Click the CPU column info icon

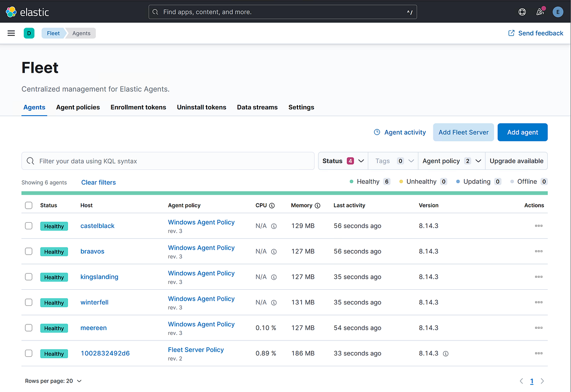pos(272,205)
